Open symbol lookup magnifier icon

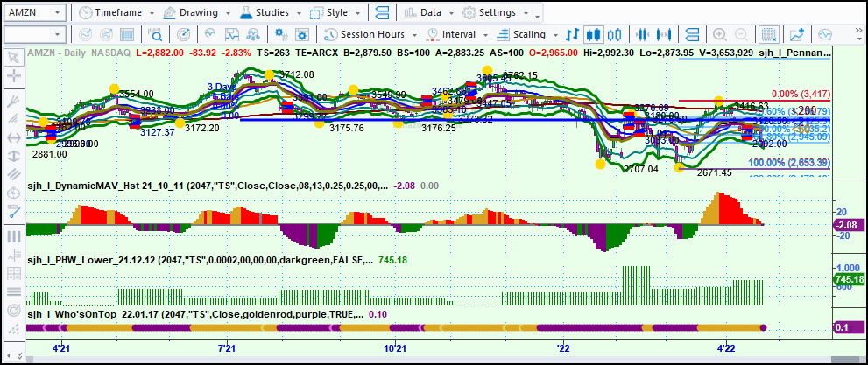point(155,34)
